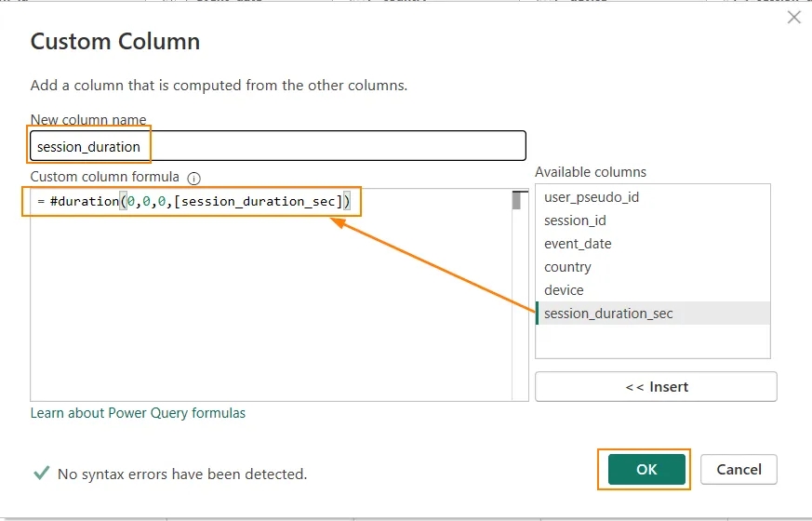
Task: Click the New column name field
Action: pos(278,146)
